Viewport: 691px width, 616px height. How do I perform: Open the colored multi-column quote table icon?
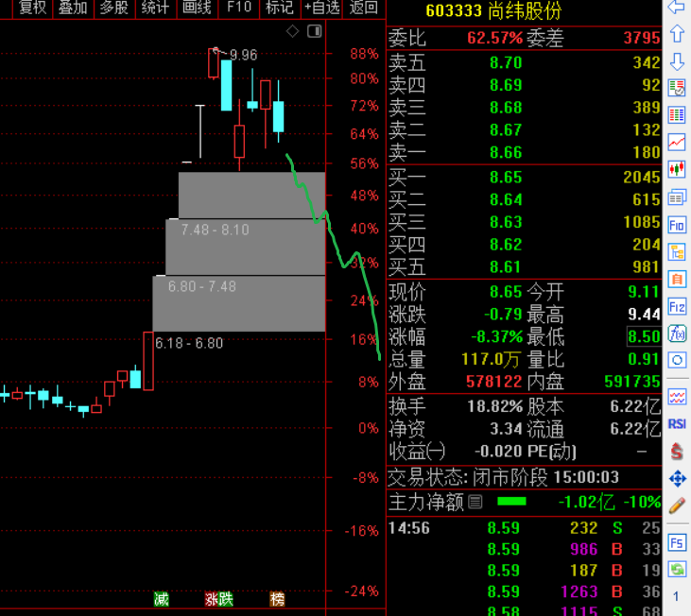[x=677, y=115]
